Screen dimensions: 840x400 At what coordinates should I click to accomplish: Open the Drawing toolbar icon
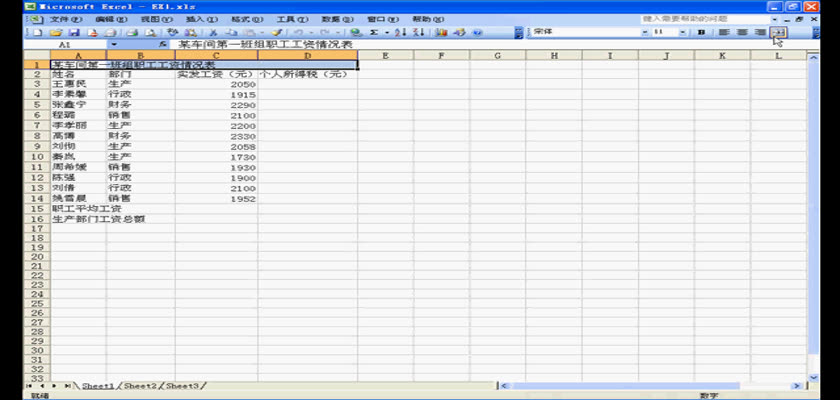[x=459, y=33]
